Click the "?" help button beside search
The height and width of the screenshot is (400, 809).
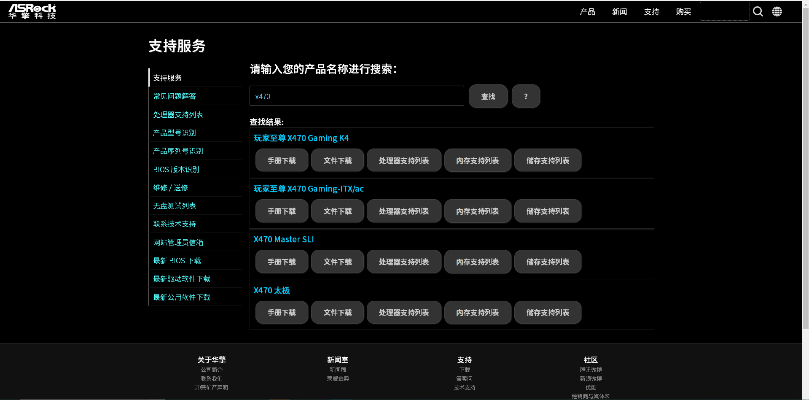tap(525, 96)
